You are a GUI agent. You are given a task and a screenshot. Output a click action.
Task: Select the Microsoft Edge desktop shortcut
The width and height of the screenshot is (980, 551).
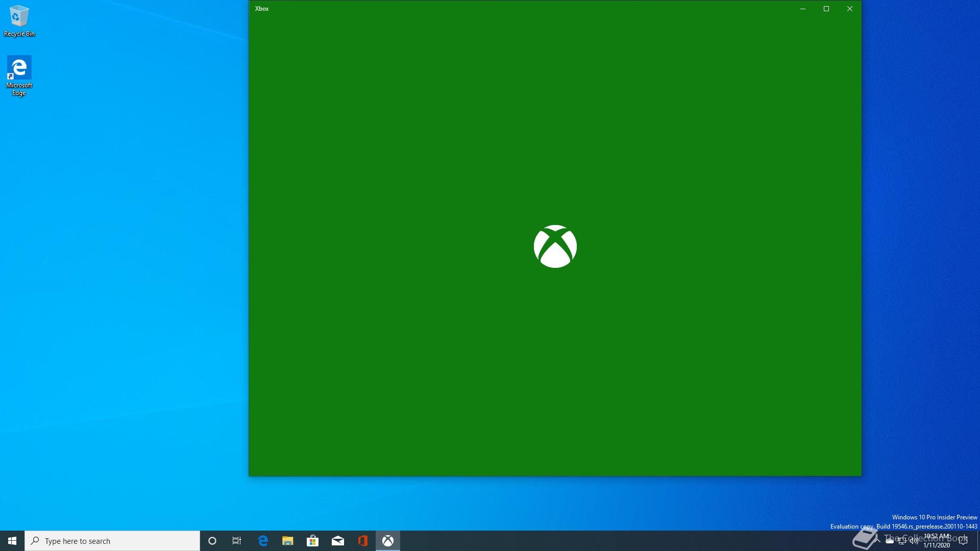[x=19, y=76]
